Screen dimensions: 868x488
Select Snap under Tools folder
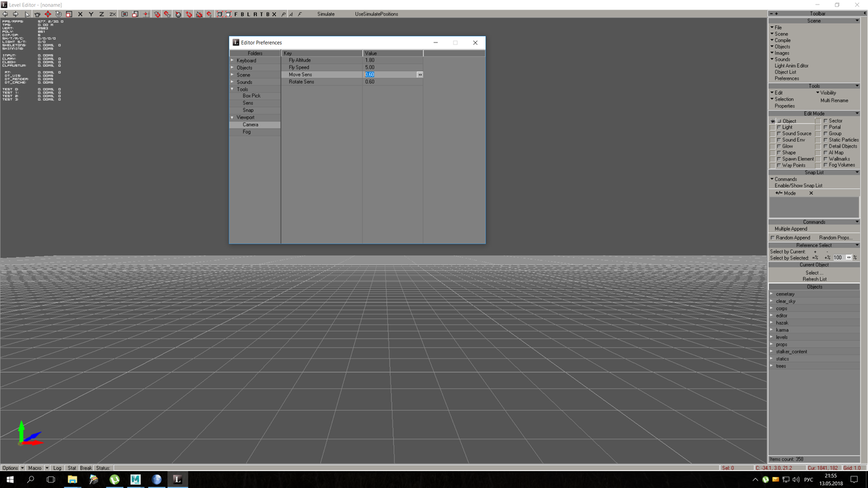click(248, 110)
